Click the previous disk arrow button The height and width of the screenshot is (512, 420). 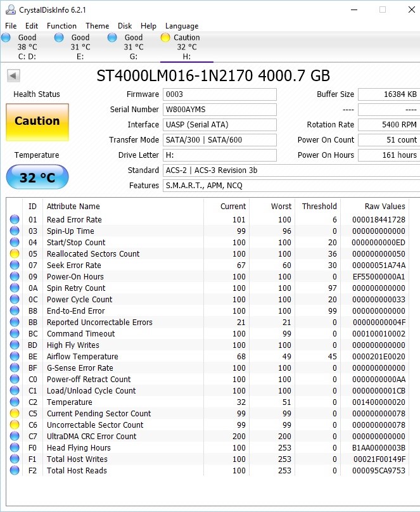[x=13, y=76]
